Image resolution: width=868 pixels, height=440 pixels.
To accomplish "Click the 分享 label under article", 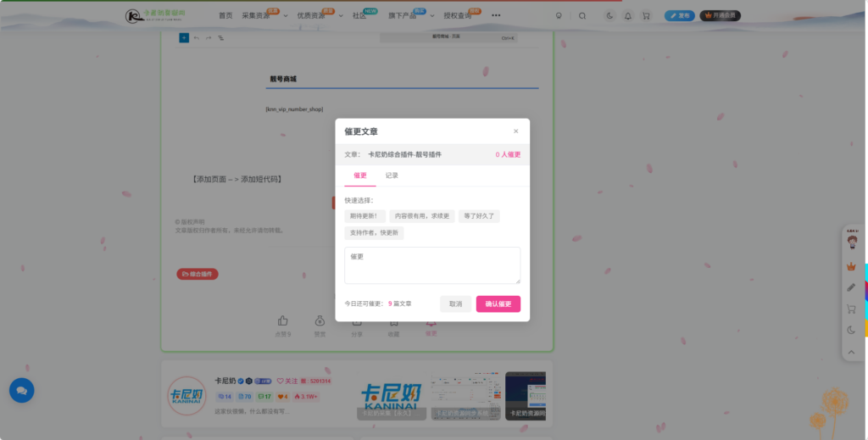I will click(x=357, y=334).
